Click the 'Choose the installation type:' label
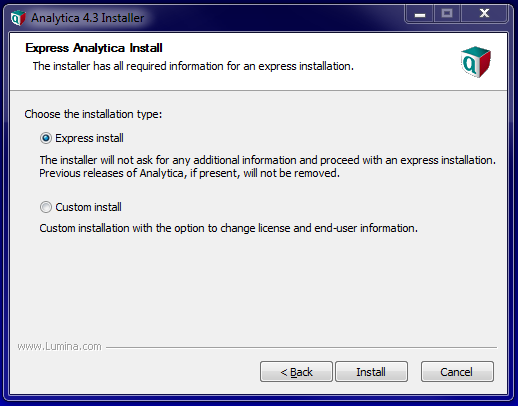 93,114
